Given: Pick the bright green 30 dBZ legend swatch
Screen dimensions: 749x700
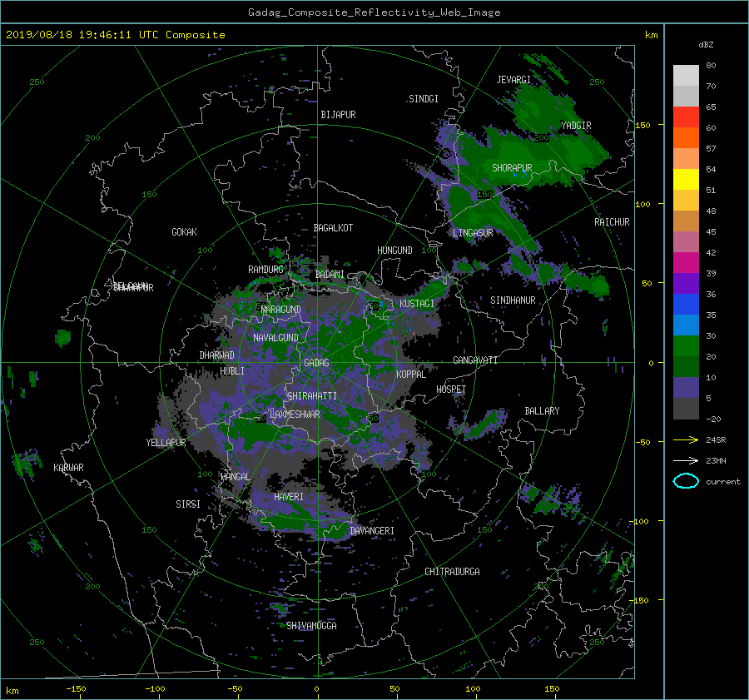Looking at the screenshot, I should click(686, 345).
